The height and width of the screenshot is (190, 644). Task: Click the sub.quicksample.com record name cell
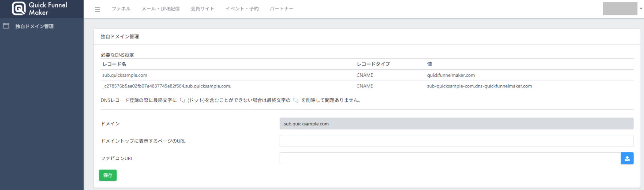(125, 75)
